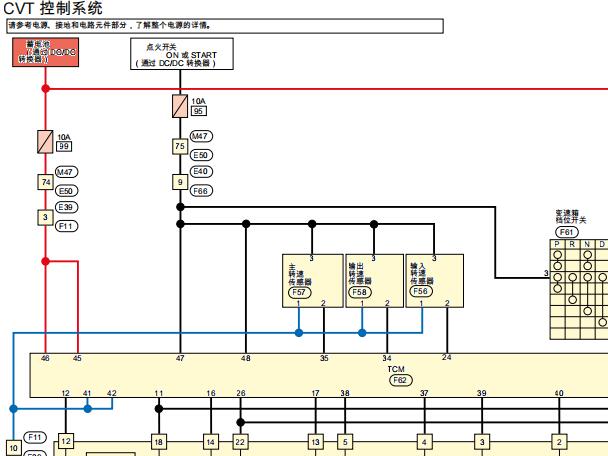
Task: Click the "F62" connector label under TCM
Action: [401, 380]
